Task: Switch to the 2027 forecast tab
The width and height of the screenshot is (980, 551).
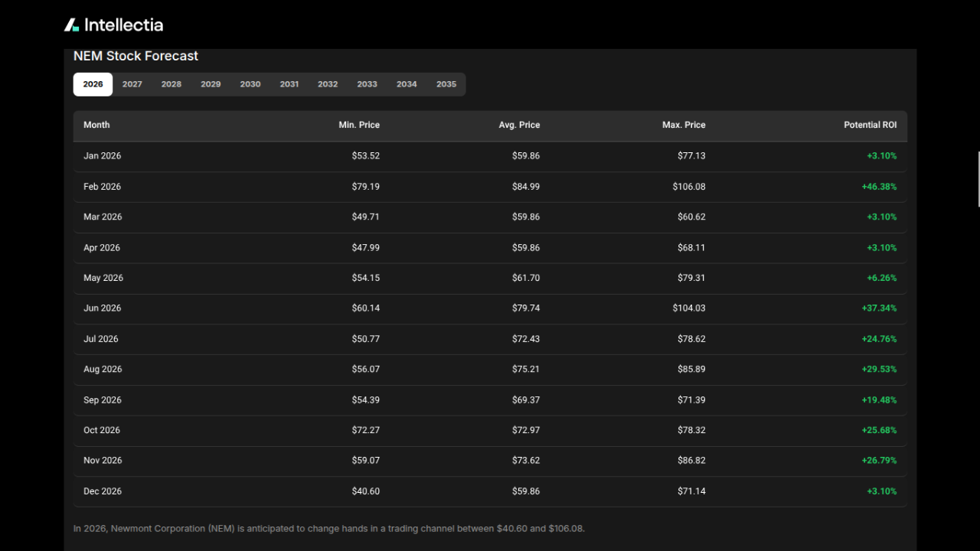Action: point(132,84)
